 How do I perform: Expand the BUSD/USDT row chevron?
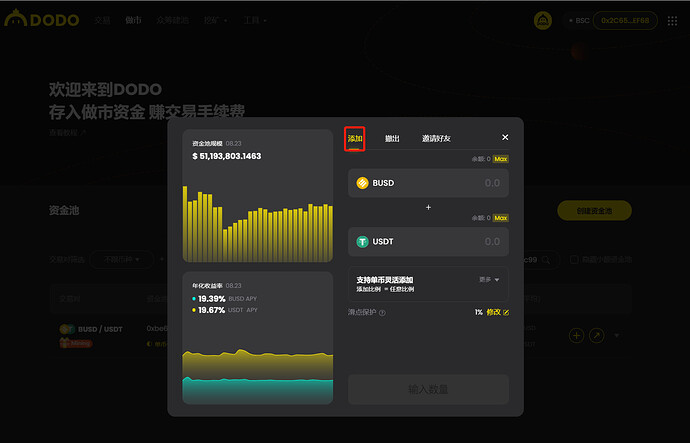617,336
